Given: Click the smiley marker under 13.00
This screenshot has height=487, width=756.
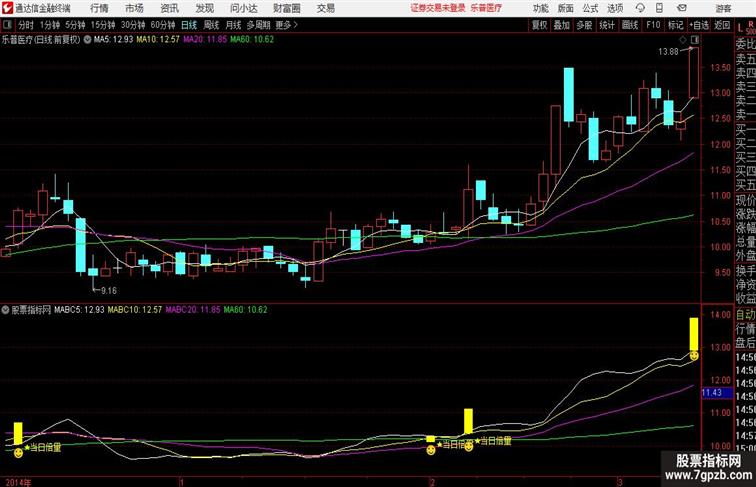Looking at the screenshot, I should 694,356.
